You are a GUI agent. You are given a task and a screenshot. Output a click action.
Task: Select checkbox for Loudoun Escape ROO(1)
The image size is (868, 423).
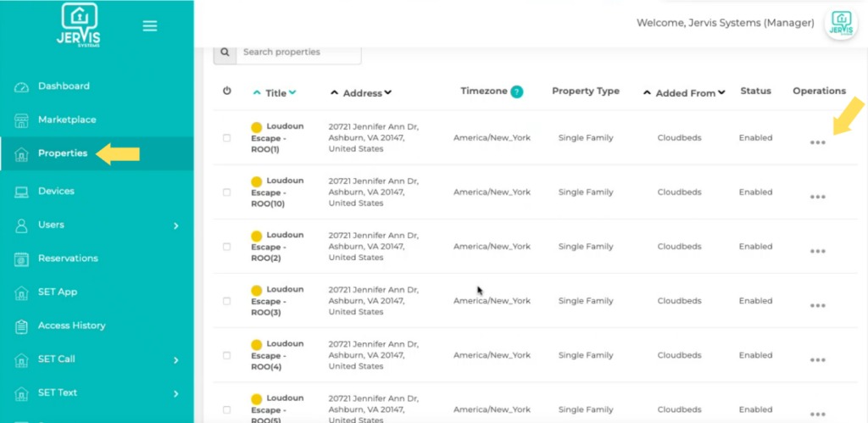point(226,138)
